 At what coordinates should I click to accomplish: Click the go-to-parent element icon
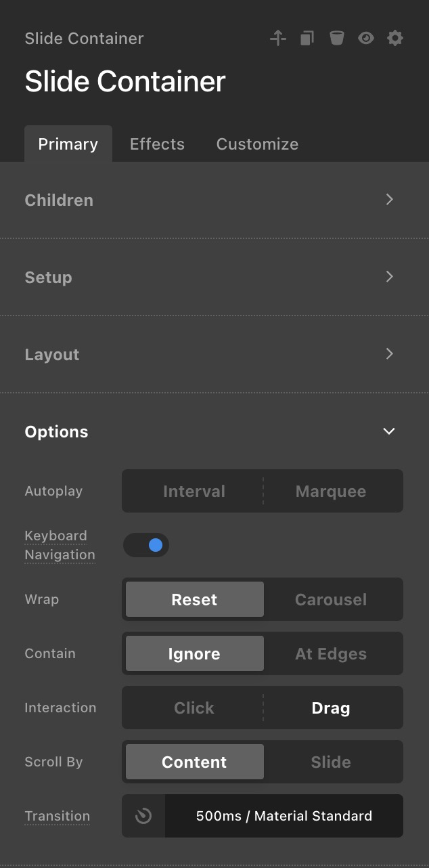pos(277,39)
